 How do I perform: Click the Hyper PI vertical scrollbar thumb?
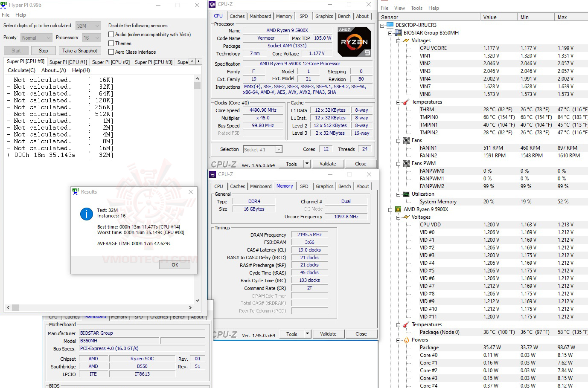click(197, 85)
